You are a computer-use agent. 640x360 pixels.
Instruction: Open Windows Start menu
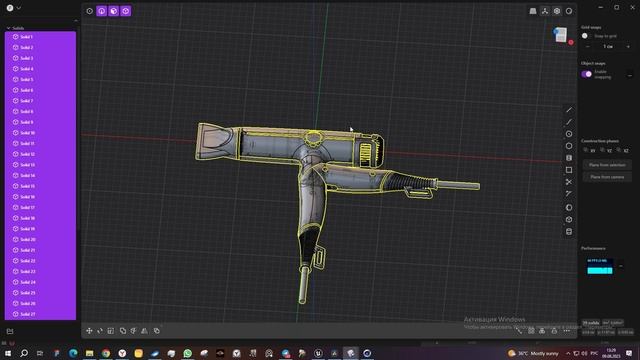[7, 353]
